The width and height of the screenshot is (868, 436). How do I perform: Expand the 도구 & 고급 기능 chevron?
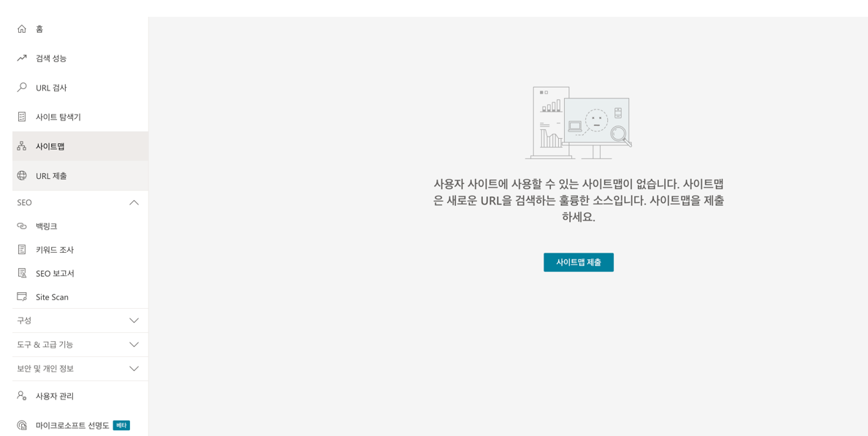[x=134, y=344]
